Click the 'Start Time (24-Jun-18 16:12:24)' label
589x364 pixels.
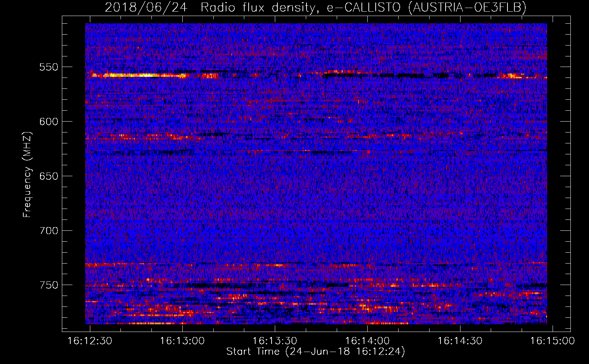(316, 351)
